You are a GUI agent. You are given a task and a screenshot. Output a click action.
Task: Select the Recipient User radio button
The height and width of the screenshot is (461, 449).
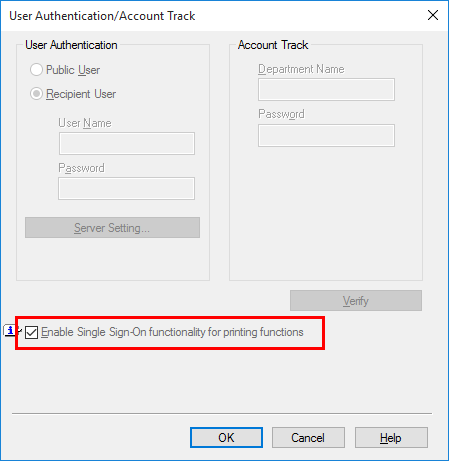pos(36,94)
